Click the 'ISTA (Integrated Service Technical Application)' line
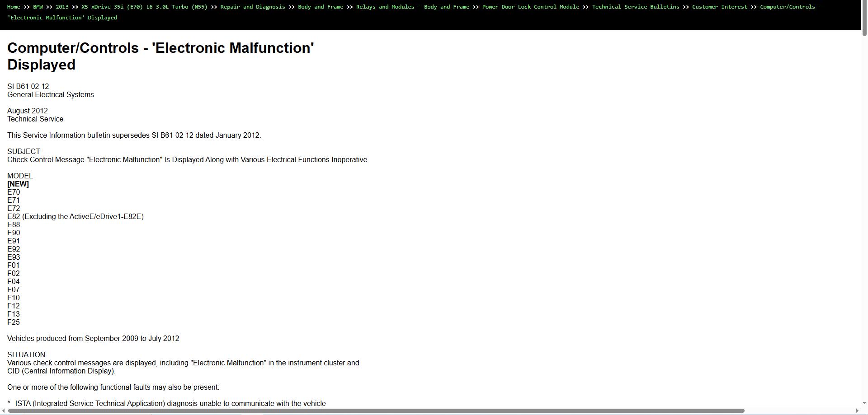 170,403
